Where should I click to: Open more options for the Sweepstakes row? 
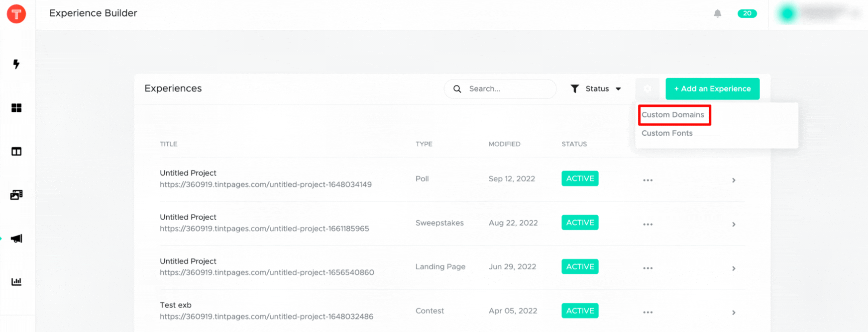point(648,224)
